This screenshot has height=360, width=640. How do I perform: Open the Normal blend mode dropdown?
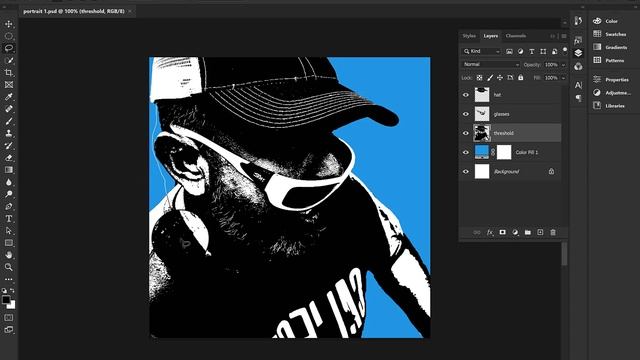pos(491,64)
